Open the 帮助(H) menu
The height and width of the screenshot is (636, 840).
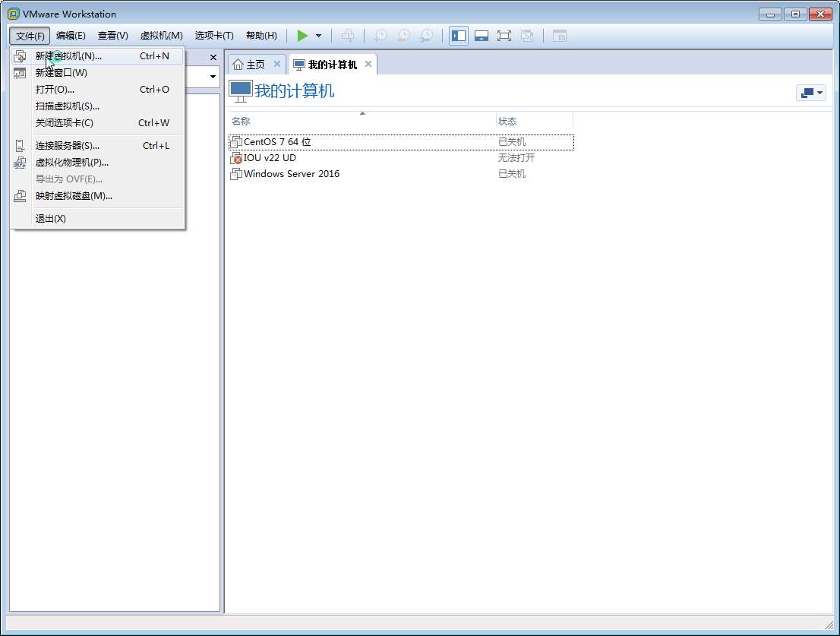pyautogui.click(x=261, y=36)
